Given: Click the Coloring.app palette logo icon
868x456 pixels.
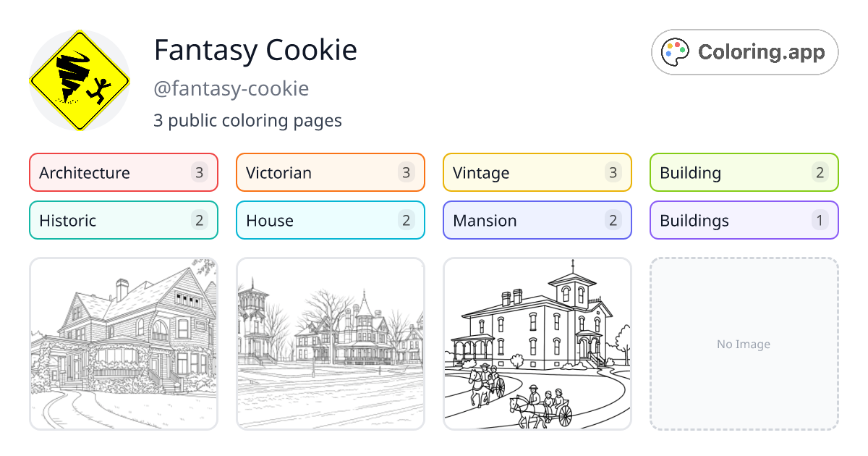Looking at the screenshot, I should [x=676, y=51].
